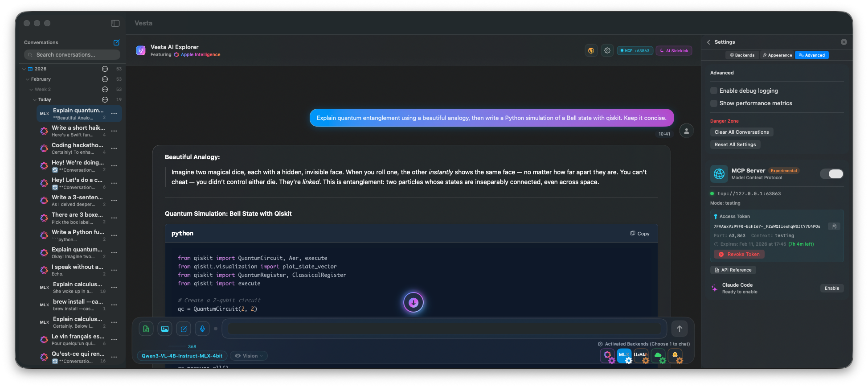The width and height of the screenshot is (868, 387).
Task: Open the Appearance settings tab
Action: 777,55
